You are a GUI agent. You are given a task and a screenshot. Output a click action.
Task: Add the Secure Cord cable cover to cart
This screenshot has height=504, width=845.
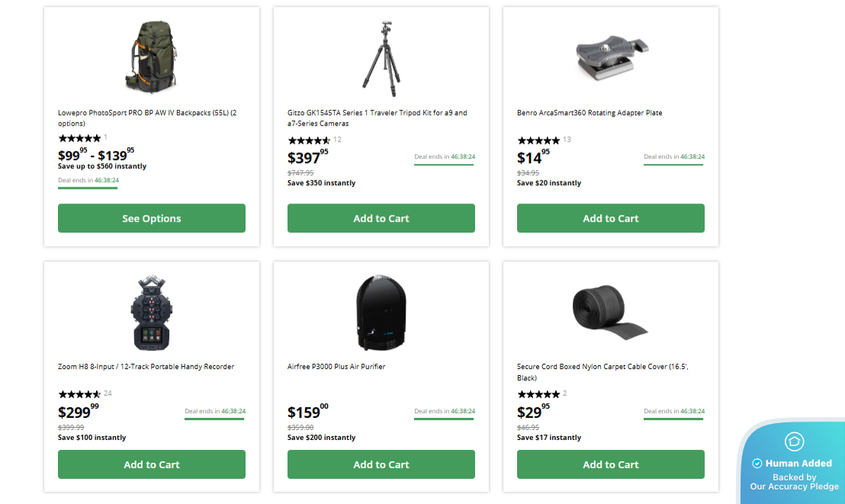[611, 464]
